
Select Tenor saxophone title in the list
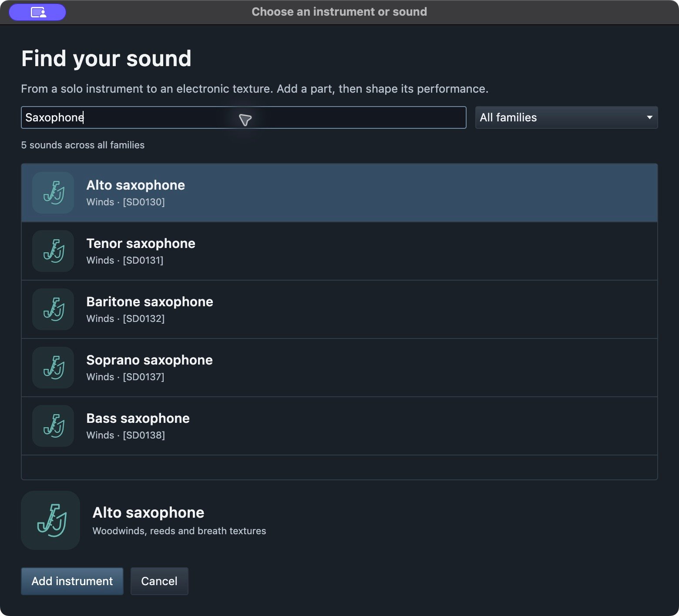click(141, 244)
